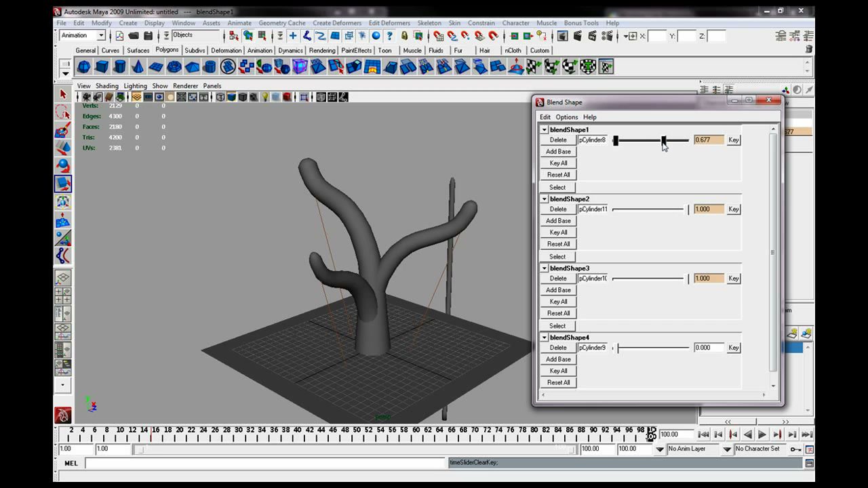Choose the Universal Manipulator tool
The image size is (868, 488).
(x=63, y=201)
